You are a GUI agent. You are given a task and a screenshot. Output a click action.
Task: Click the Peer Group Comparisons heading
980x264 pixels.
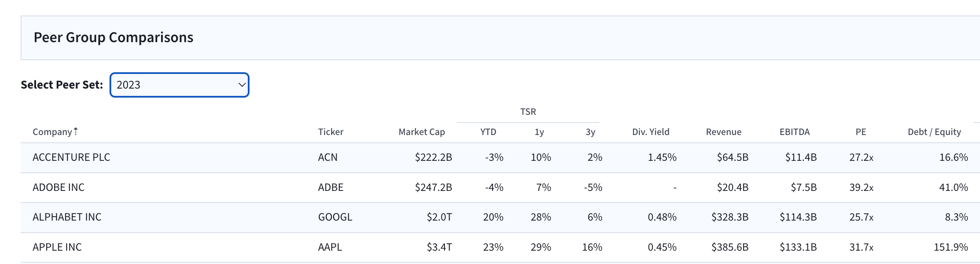coord(113,37)
